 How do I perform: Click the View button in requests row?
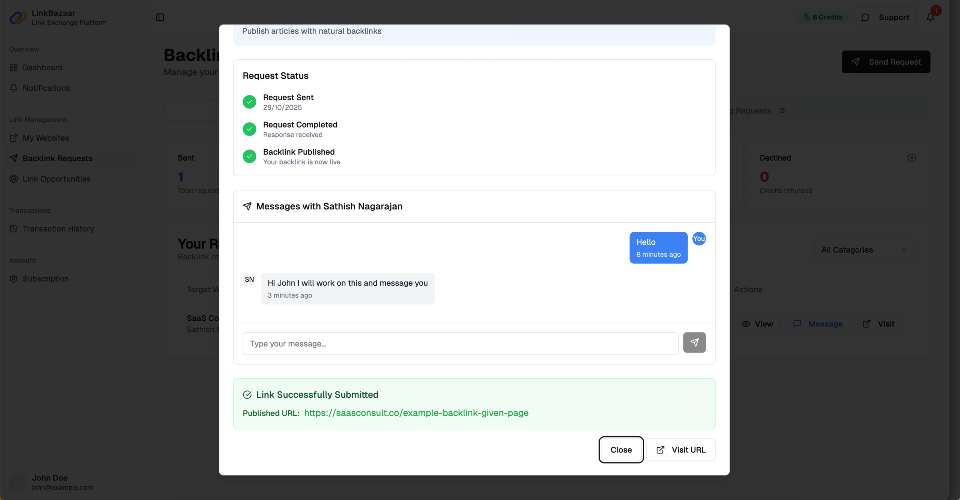pyautogui.click(x=757, y=324)
